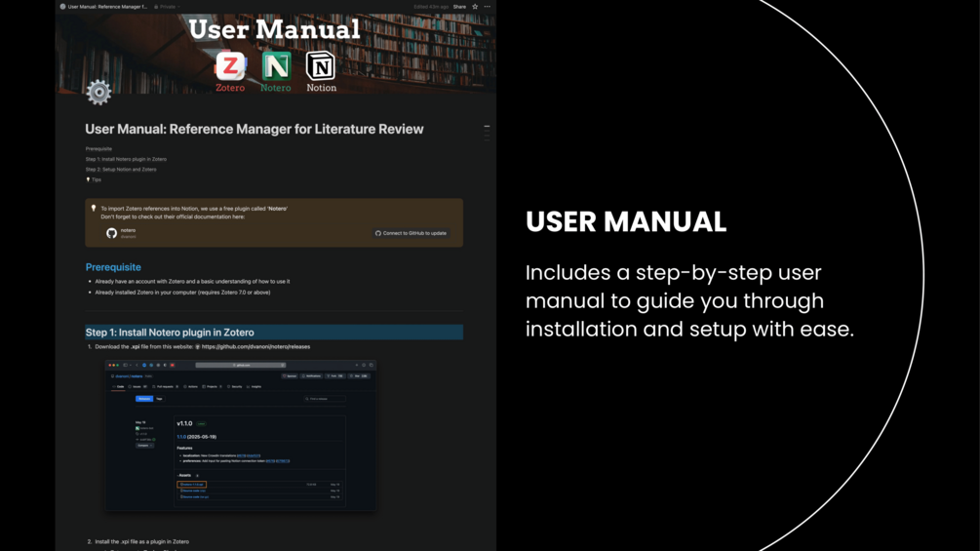Click the Zotero logo in the cover
This screenshot has height=551, width=980.
231,66
